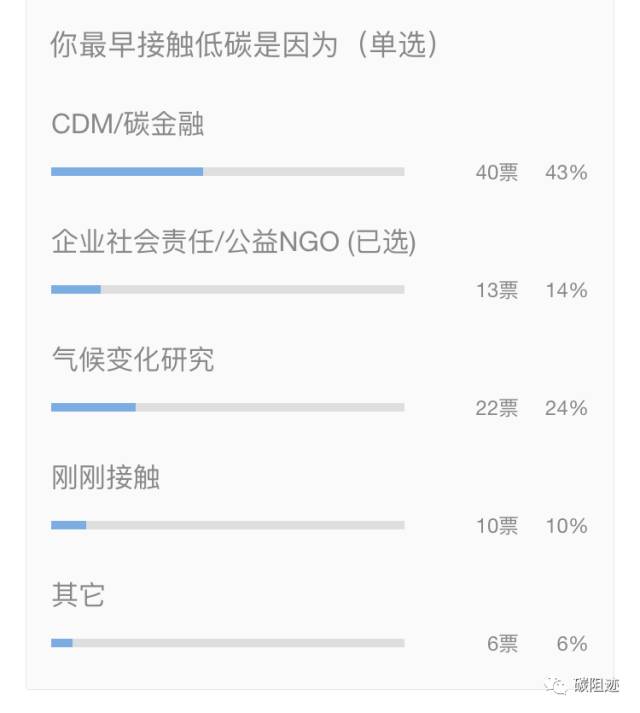Click the 6票 vote count

[502, 644]
